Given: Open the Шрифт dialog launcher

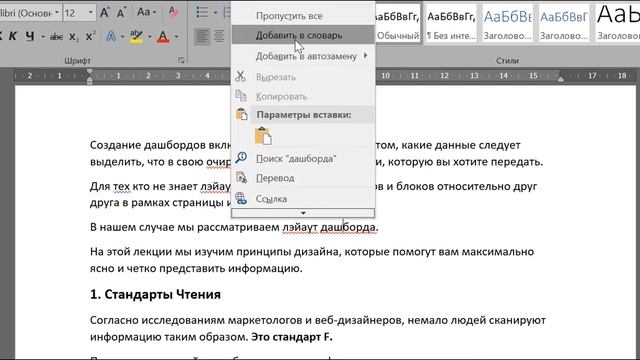Looking at the screenshot, I should [181, 60].
